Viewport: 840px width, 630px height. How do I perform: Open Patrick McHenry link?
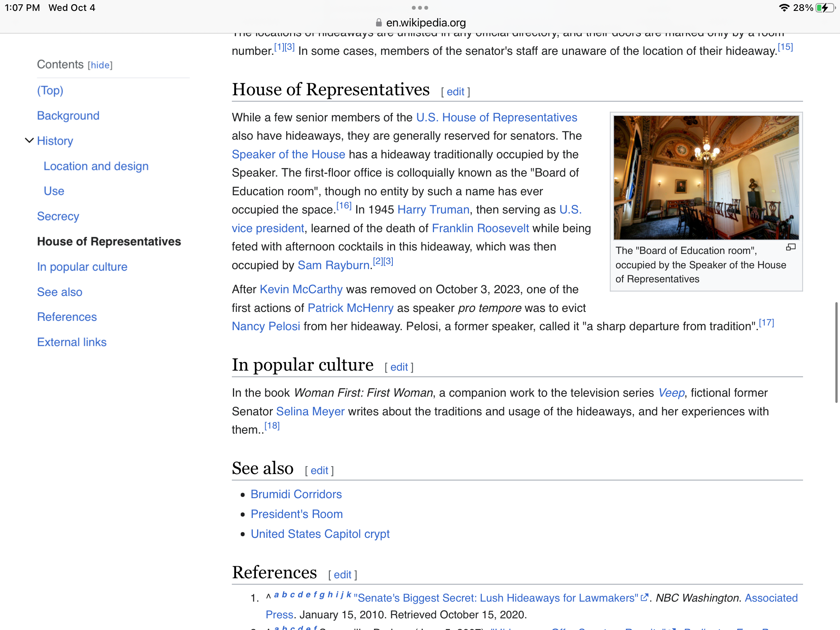350,308
